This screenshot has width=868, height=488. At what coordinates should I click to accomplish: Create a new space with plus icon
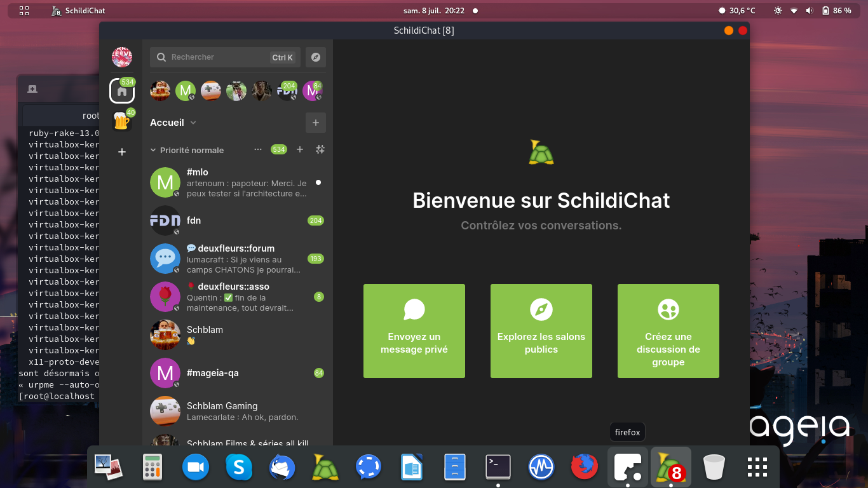pos(122,152)
